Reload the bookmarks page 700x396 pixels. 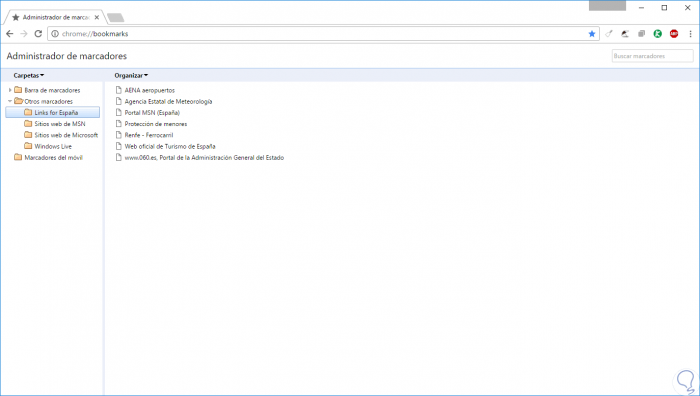click(x=38, y=34)
